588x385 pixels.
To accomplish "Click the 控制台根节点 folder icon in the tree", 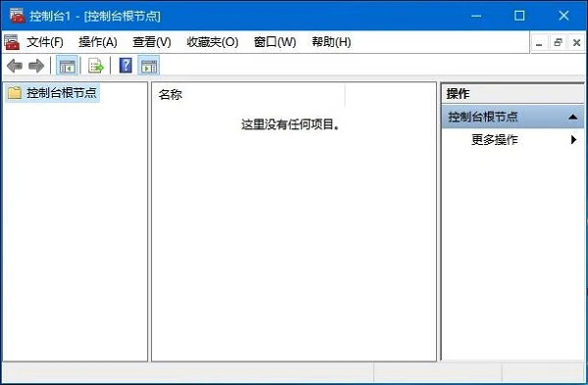I will click(15, 93).
